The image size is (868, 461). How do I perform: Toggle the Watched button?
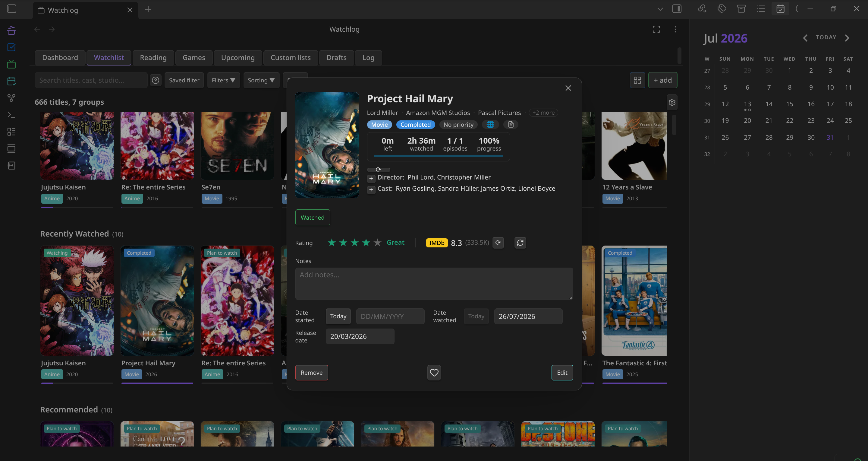pyautogui.click(x=312, y=218)
